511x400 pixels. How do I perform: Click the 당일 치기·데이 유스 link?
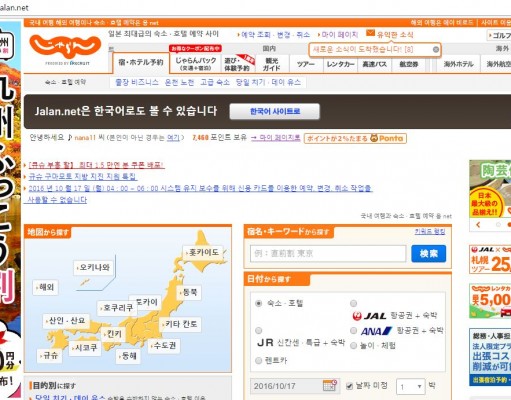(x=268, y=82)
